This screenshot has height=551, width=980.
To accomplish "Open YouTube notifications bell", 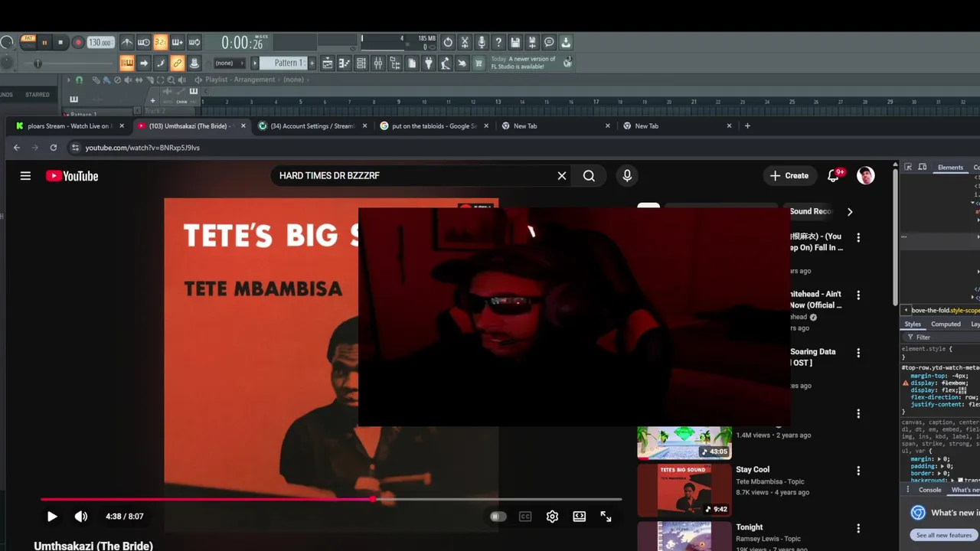I will pyautogui.click(x=833, y=176).
